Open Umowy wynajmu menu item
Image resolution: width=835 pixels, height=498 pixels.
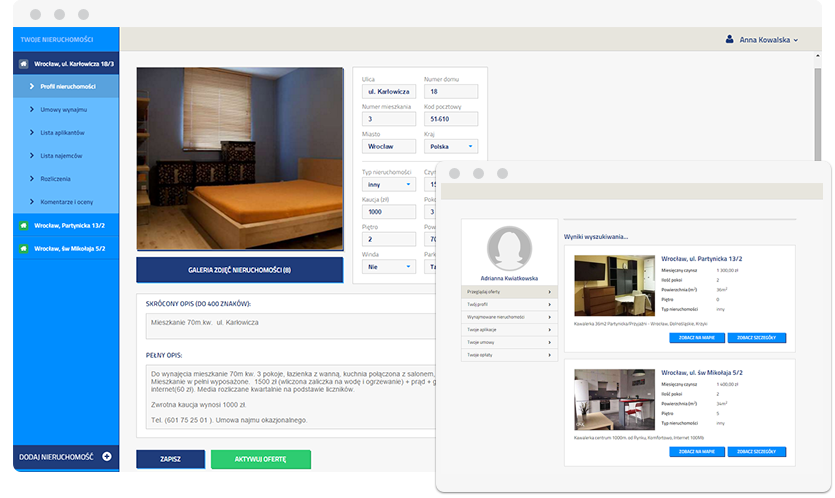pyautogui.click(x=66, y=109)
